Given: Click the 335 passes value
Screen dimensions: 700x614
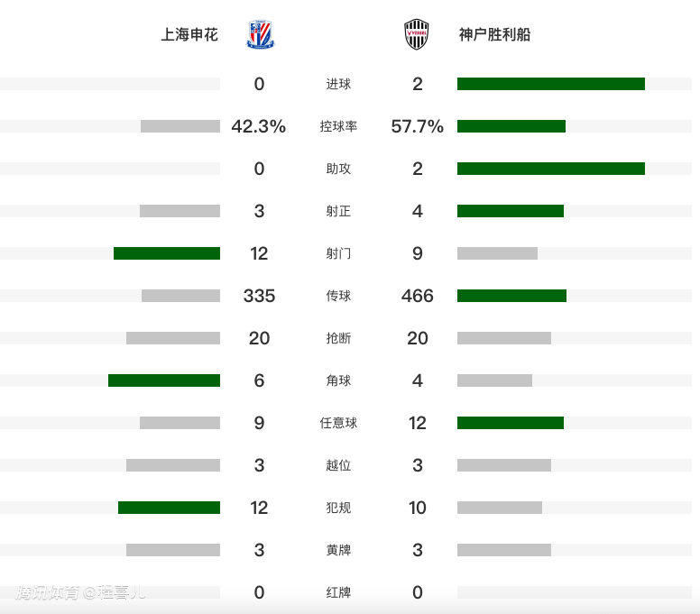Looking at the screenshot, I should tap(259, 296).
